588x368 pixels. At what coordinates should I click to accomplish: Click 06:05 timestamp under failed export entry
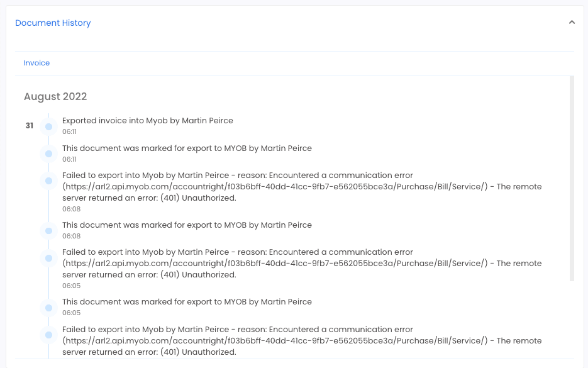coord(71,286)
